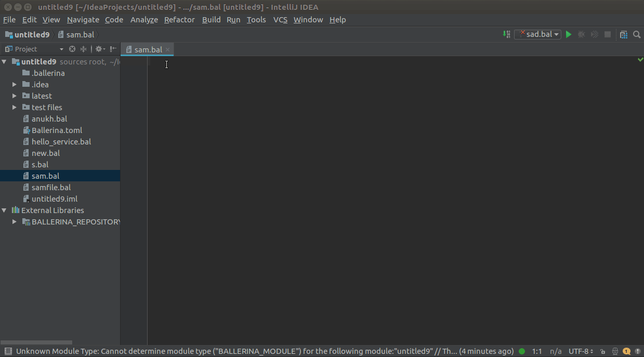Click Collapse All icon in Project panel
This screenshot has width=644, height=357.
coord(83,49)
